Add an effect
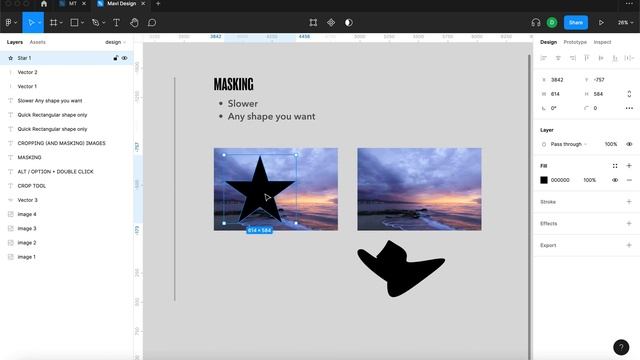640x360 pixels. (629, 223)
